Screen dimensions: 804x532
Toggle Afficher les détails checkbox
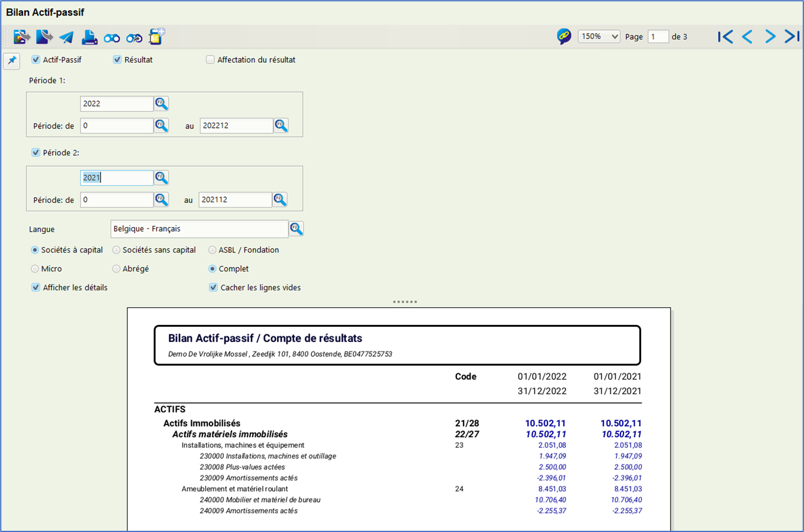pos(36,288)
